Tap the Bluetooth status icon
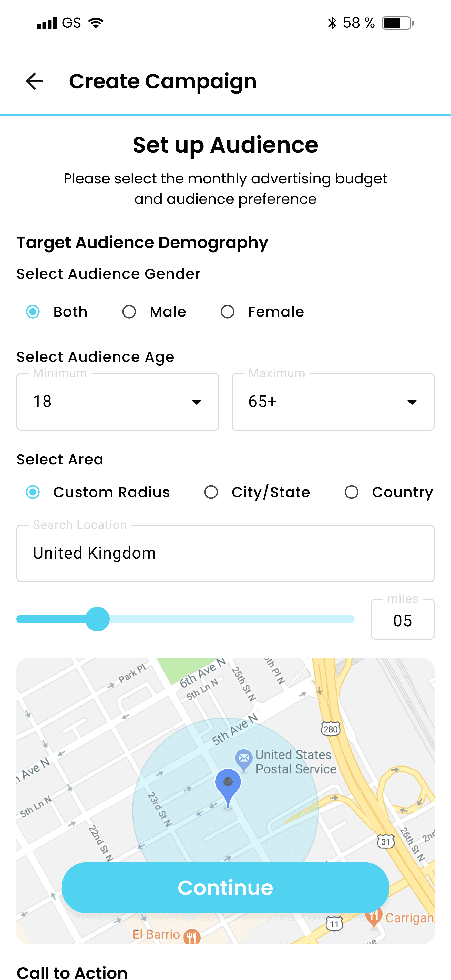The width and height of the screenshot is (451, 980). click(x=332, y=23)
